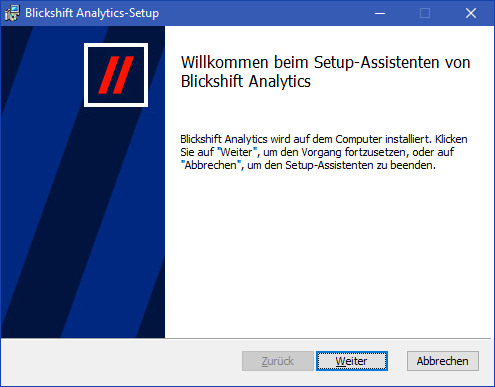Click the disabled Zurück button

pos(278,361)
